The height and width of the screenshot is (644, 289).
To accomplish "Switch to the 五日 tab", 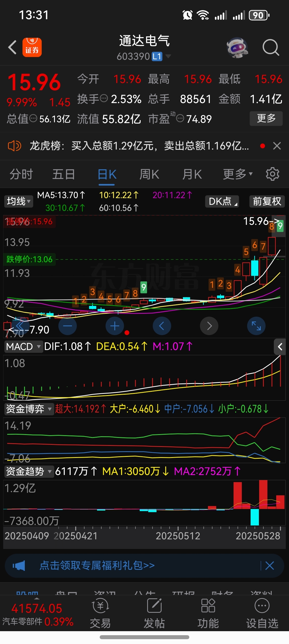I will [x=63, y=174].
